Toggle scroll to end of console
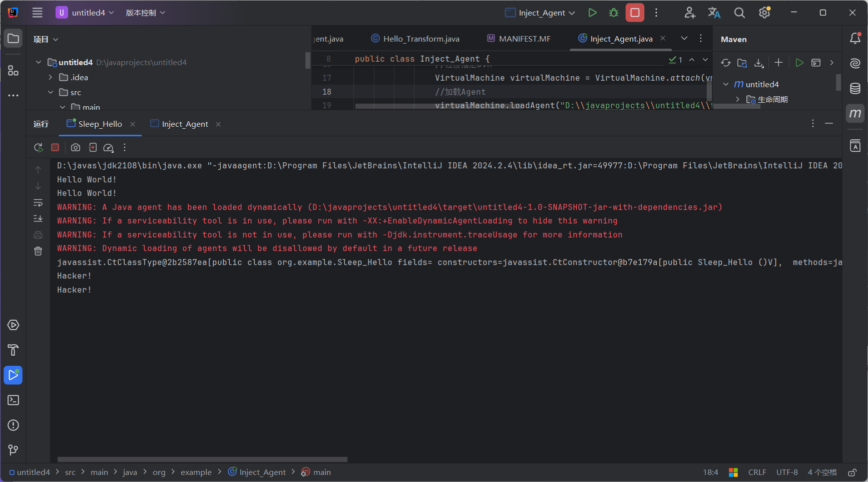The width and height of the screenshot is (868, 482). (38, 218)
